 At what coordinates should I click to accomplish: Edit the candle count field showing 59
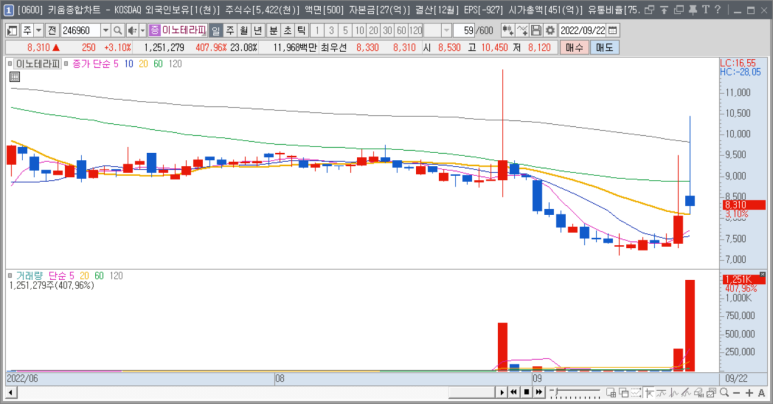464,31
